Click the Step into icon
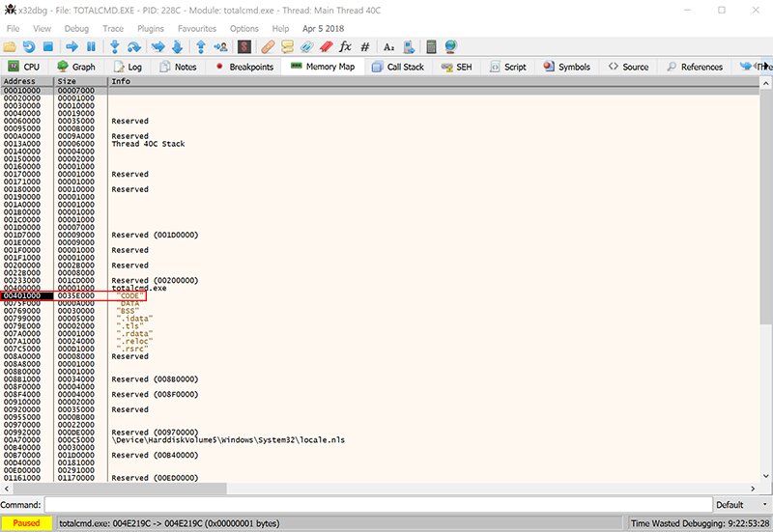The height and width of the screenshot is (532, 773). click(115, 46)
